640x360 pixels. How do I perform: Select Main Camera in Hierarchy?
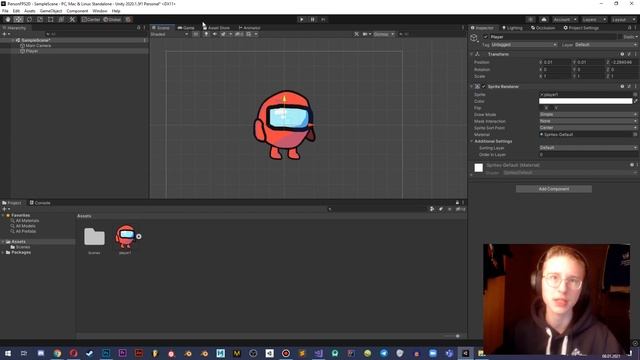click(35, 46)
